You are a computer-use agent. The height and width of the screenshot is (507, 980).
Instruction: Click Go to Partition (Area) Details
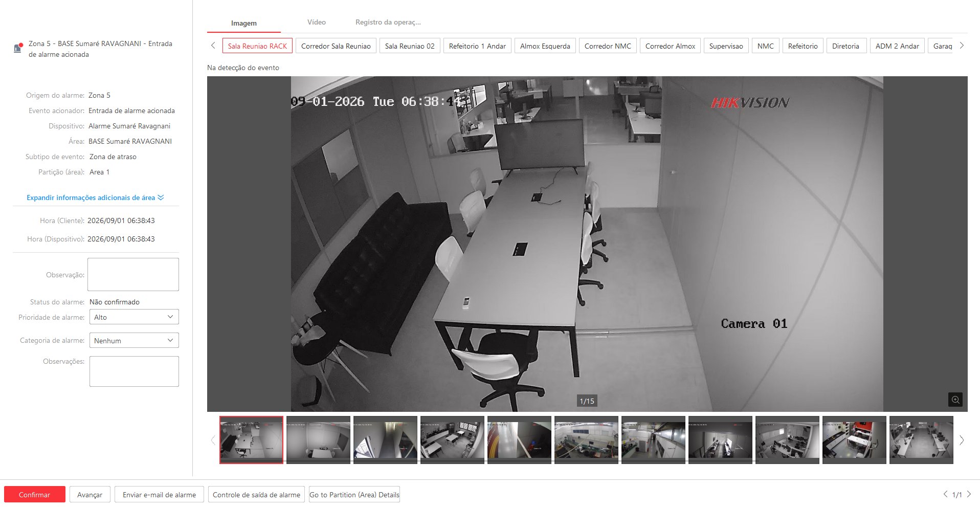354,494
